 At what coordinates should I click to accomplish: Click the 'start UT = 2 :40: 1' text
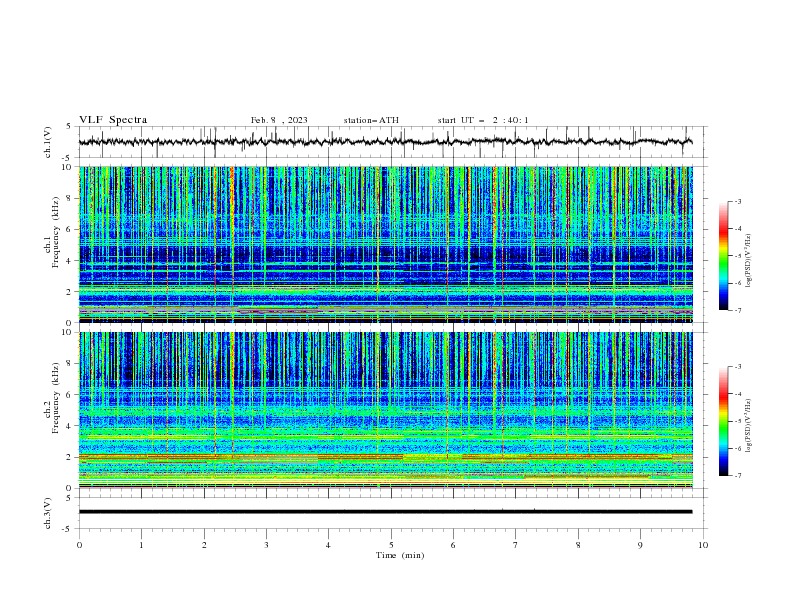pyautogui.click(x=483, y=120)
